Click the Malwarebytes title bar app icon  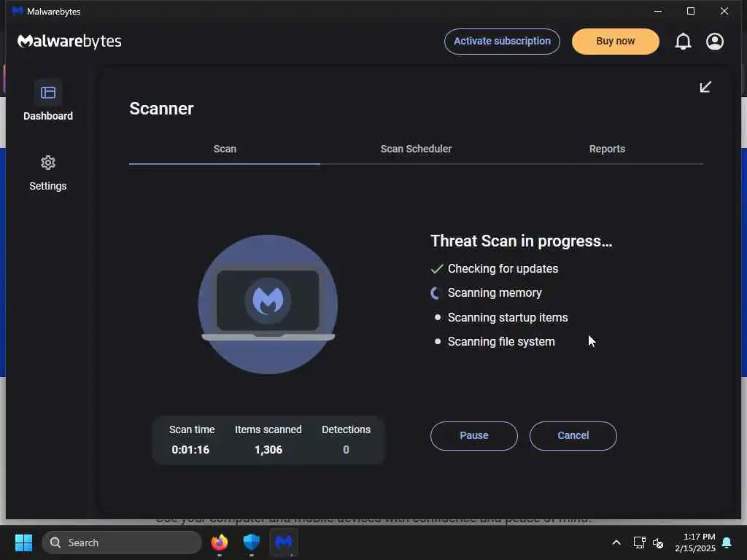click(x=18, y=11)
